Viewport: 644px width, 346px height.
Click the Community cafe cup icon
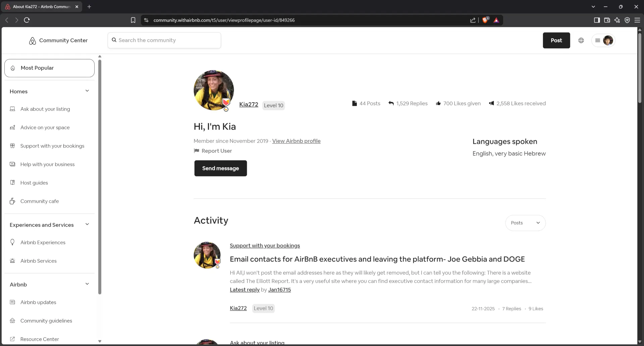coord(12,201)
